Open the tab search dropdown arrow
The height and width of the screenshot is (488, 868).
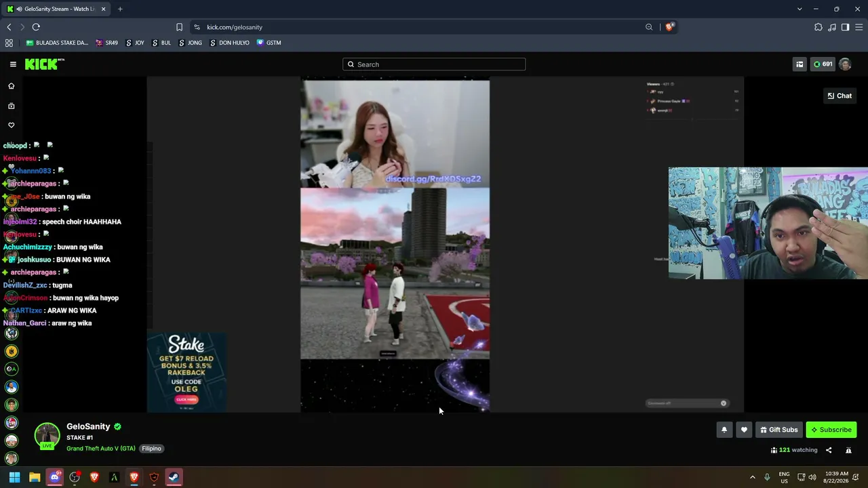tap(800, 9)
